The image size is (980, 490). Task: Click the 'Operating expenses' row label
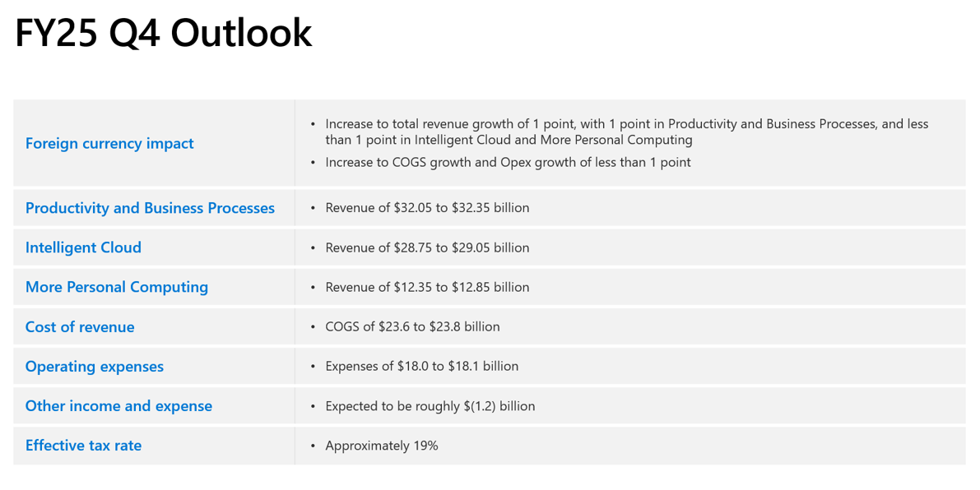coord(95,367)
